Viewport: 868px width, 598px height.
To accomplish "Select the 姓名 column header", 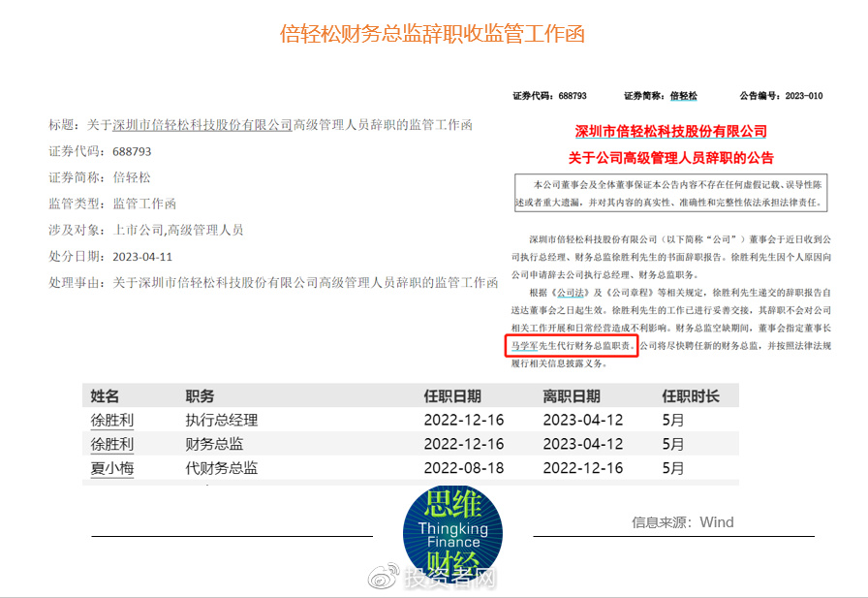I will 105,395.
